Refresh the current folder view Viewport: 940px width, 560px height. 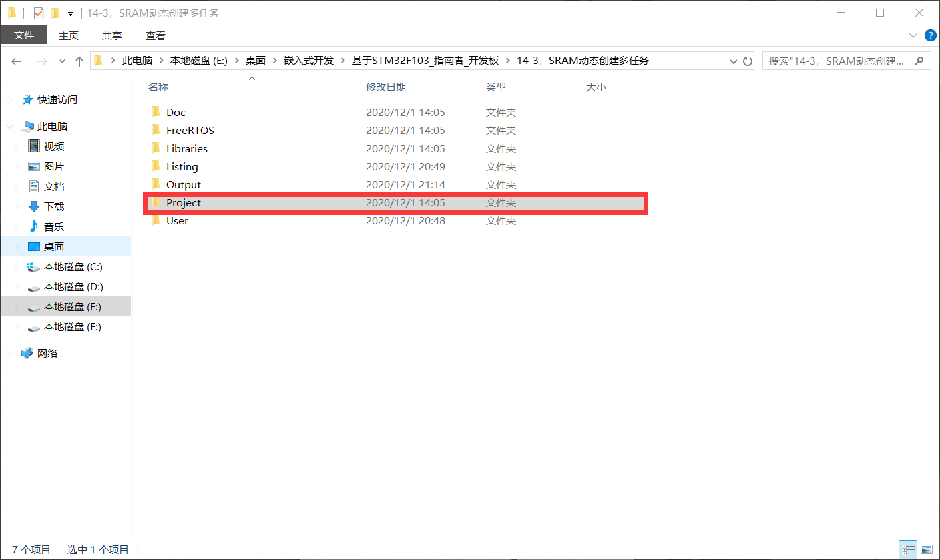[x=748, y=61]
